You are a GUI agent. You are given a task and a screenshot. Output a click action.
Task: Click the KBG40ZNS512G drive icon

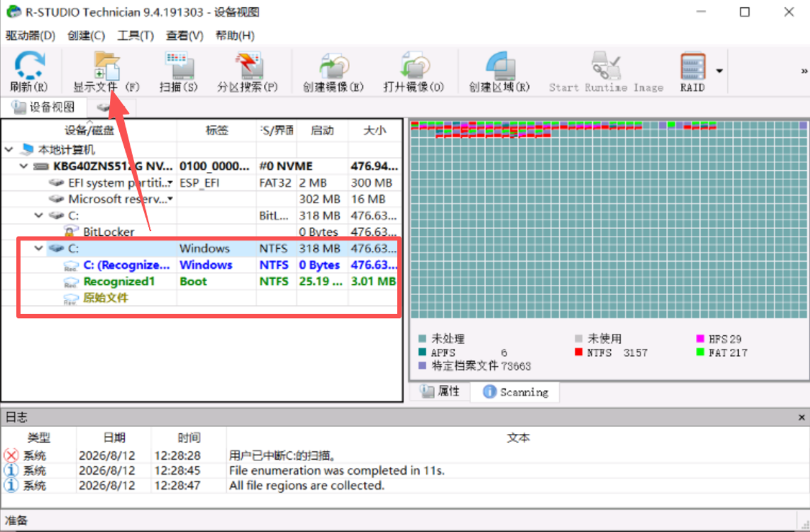(x=41, y=166)
